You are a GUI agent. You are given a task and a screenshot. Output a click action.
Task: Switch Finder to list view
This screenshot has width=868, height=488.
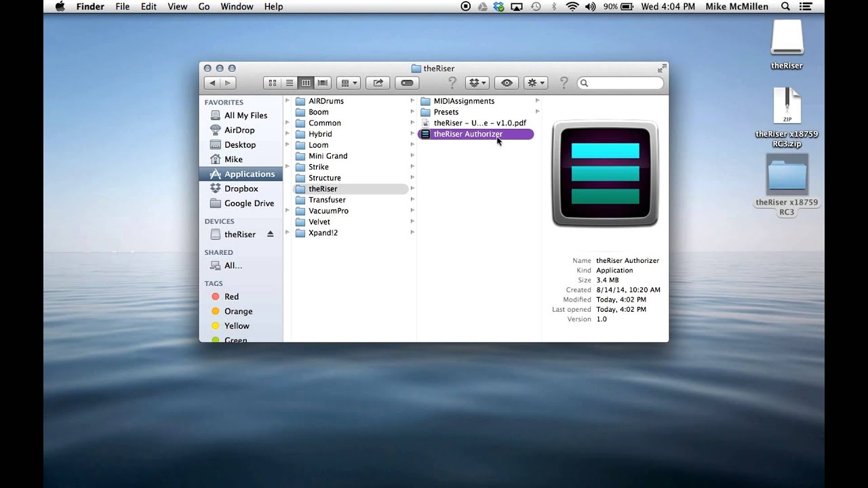[289, 83]
